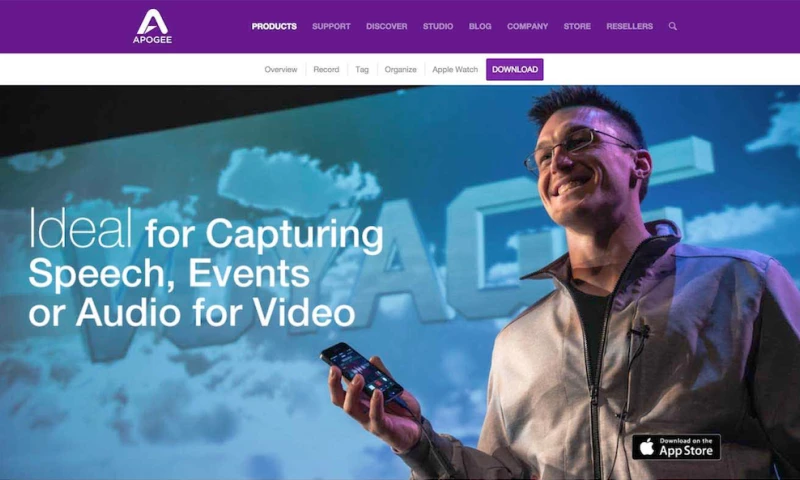This screenshot has height=480, width=800.
Task: Click the purple Download button
Action: (515, 69)
